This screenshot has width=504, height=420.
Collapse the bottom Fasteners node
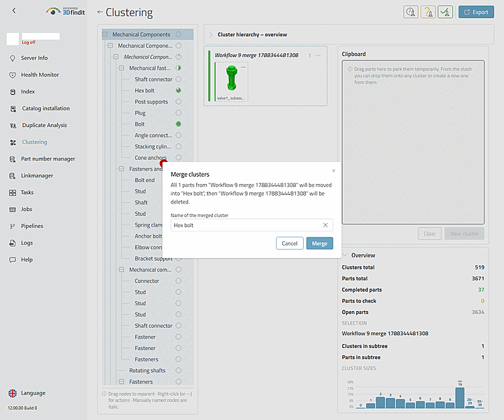pos(122,382)
